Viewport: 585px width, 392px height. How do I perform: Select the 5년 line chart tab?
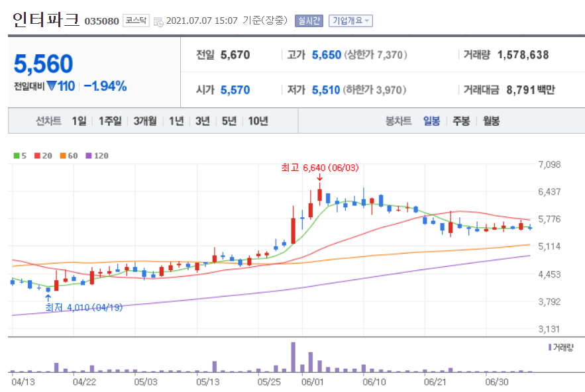click(229, 121)
